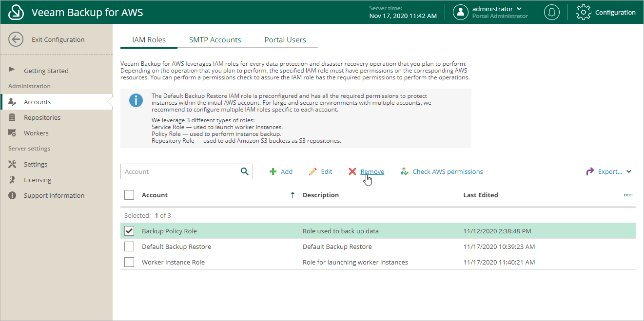Click Exit Configuration label
Viewport: 644px width, 321px height.
coord(58,39)
